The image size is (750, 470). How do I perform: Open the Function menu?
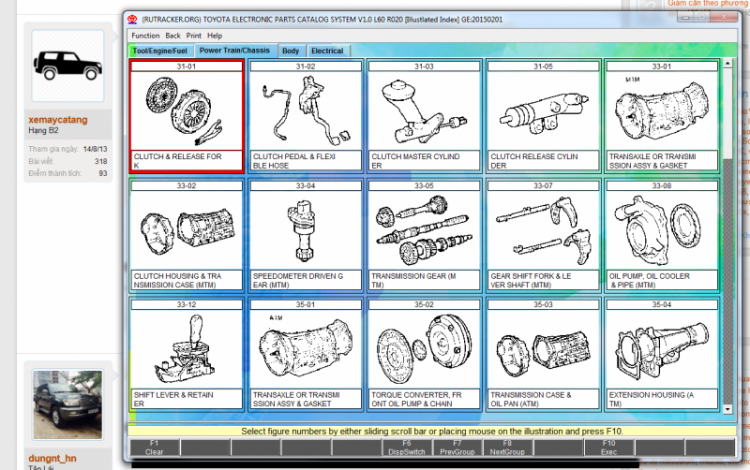[145, 35]
